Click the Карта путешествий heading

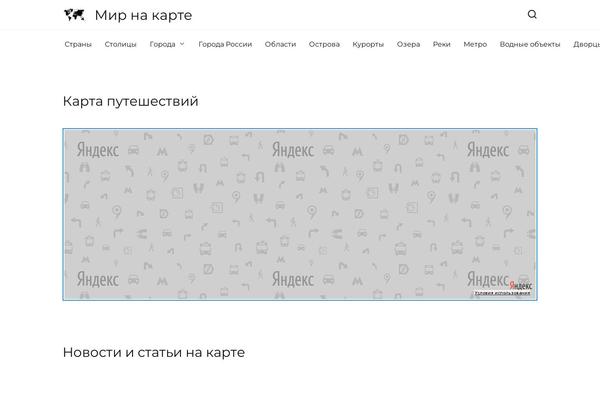[x=130, y=101]
